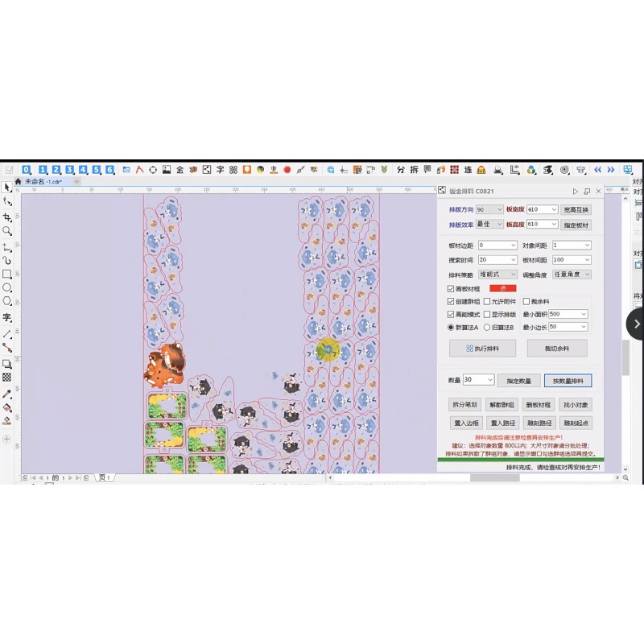Click the 执行排料 button
The height and width of the screenshot is (644, 644).
click(x=482, y=349)
